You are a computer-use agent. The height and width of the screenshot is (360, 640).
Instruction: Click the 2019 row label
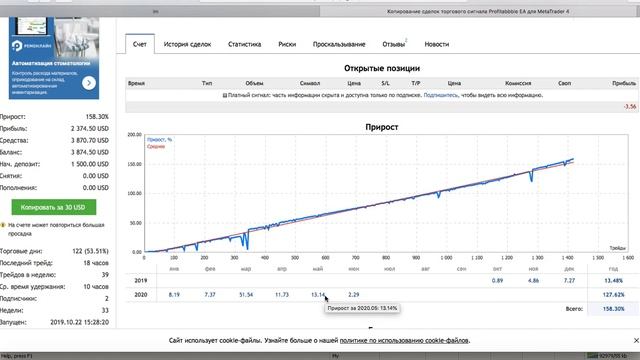141,281
